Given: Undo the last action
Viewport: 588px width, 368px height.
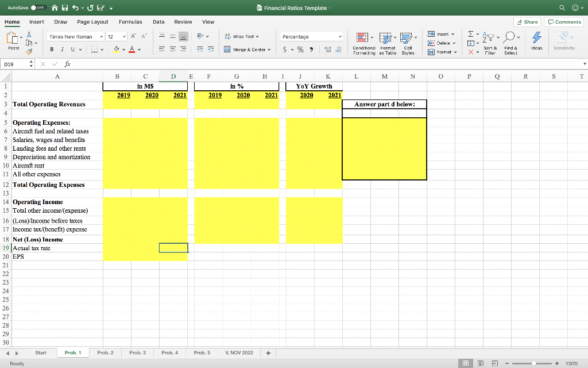Looking at the screenshot, I should 75,7.
